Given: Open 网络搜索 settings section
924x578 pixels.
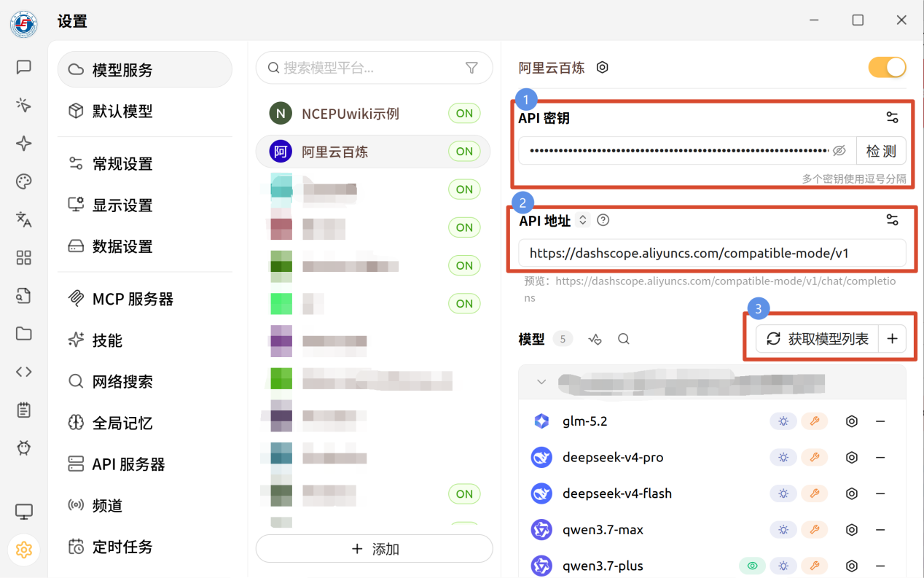Looking at the screenshot, I should coord(145,381).
